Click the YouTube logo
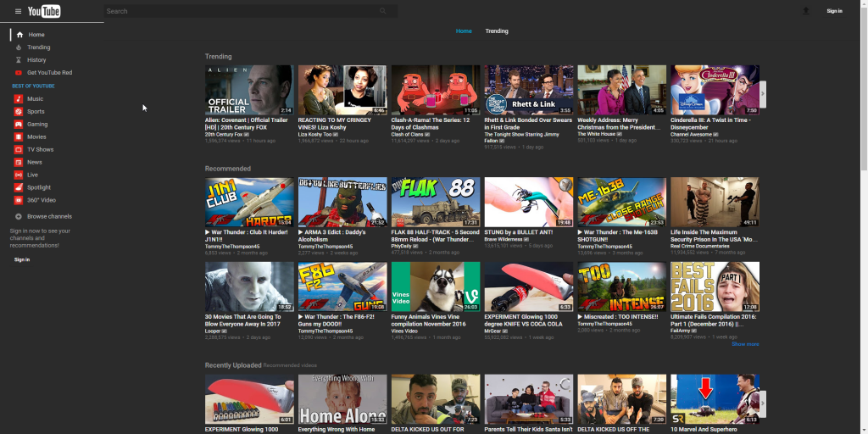 pos(44,11)
